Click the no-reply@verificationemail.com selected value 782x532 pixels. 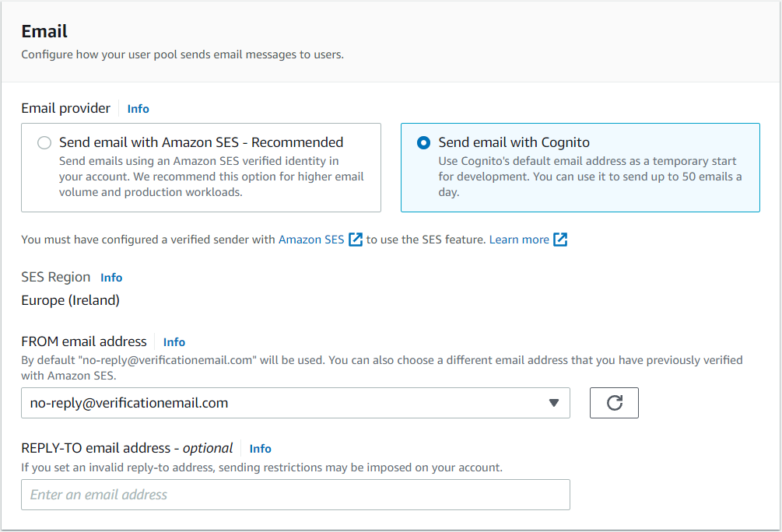(129, 403)
